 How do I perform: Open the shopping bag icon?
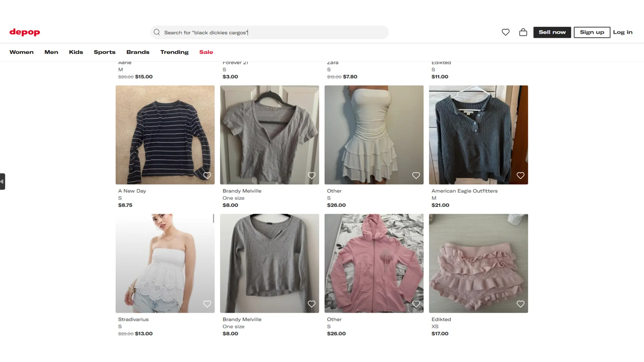[x=523, y=32]
